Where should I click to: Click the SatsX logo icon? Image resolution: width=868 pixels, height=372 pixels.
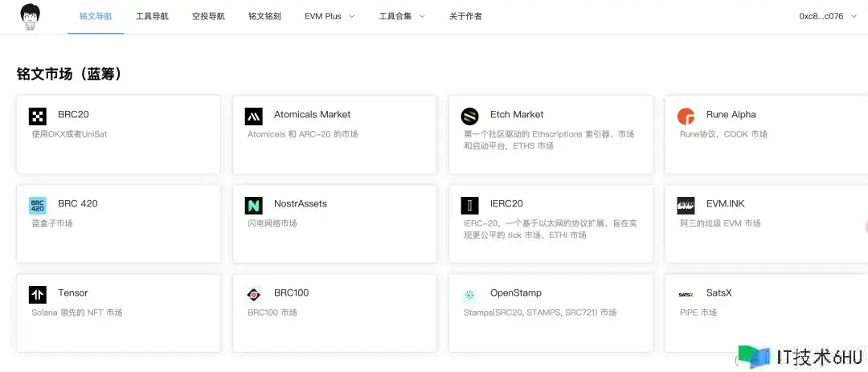coord(686,295)
